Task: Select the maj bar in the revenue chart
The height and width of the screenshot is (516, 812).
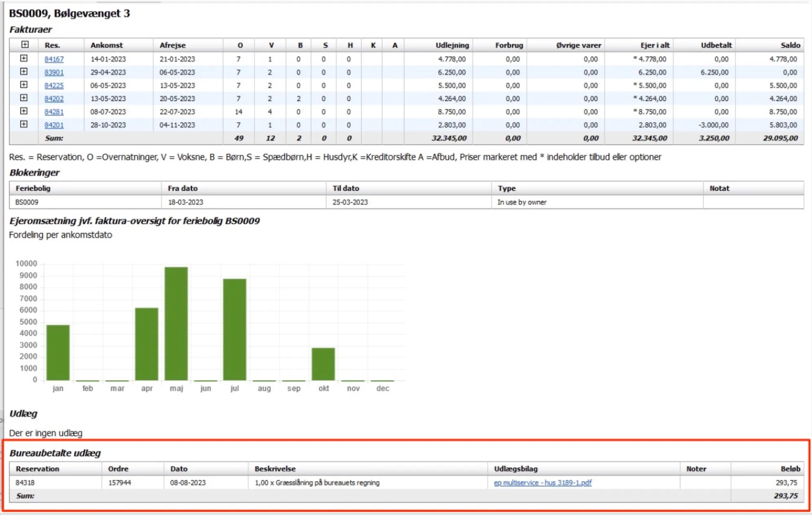Action: point(176,321)
